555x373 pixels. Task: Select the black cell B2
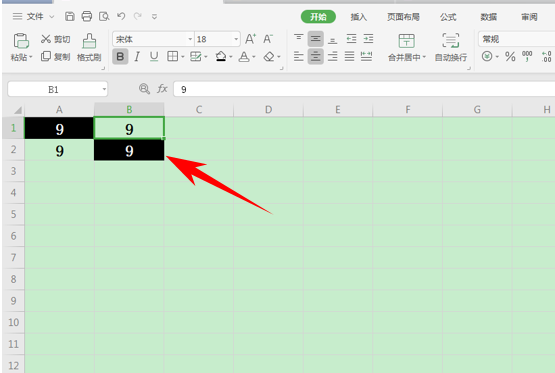[129, 150]
